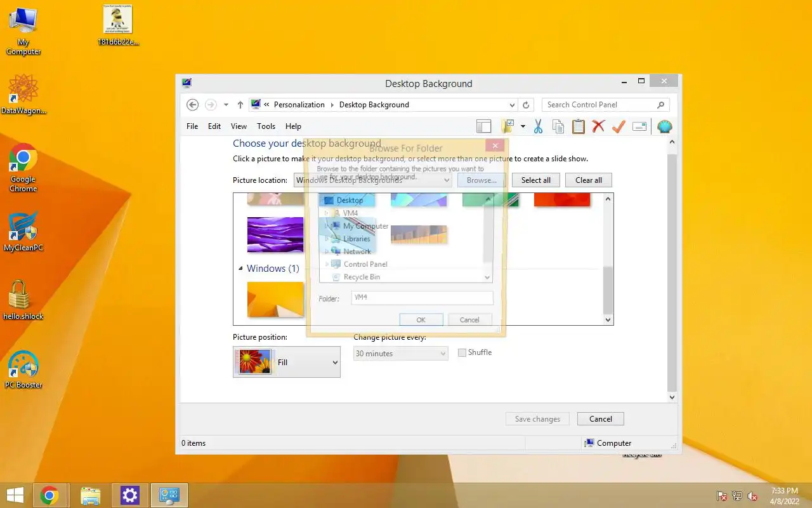Open the My Computer desktop icon
Image resolution: width=812 pixels, height=508 pixels.
pos(23,32)
